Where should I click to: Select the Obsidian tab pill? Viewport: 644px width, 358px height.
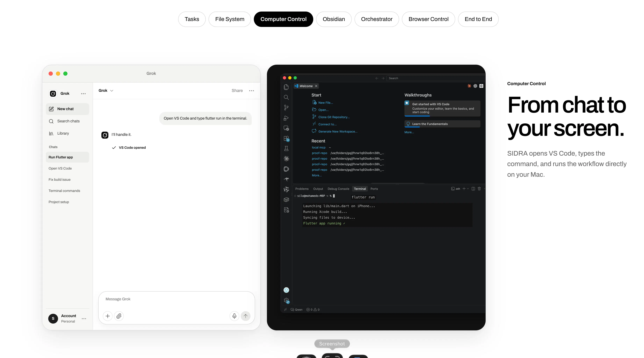tap(334, 19)
